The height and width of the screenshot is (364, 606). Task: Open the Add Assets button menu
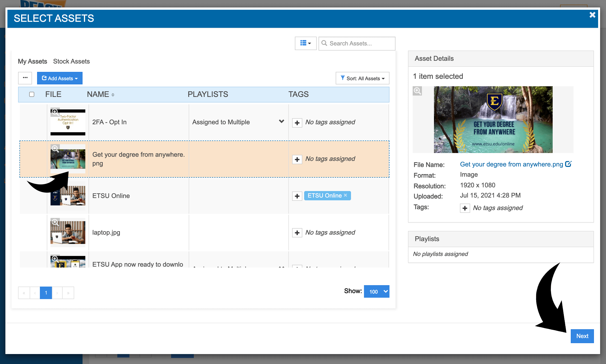60,78
